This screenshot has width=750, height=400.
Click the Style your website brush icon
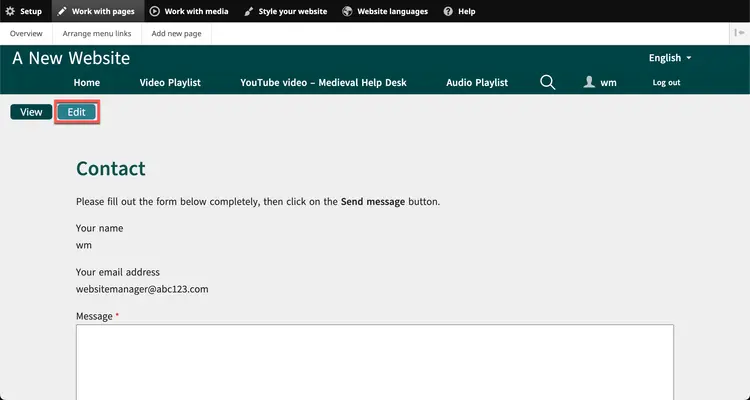pos(249,11)
